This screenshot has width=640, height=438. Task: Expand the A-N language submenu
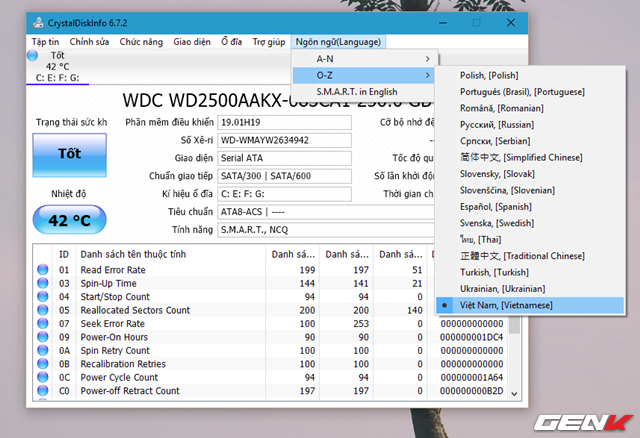[363, 59]
